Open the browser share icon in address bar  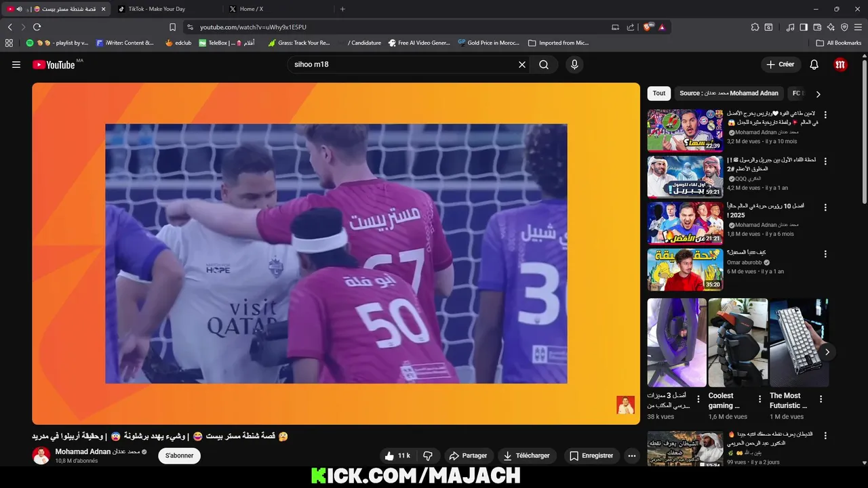(631, 27)
